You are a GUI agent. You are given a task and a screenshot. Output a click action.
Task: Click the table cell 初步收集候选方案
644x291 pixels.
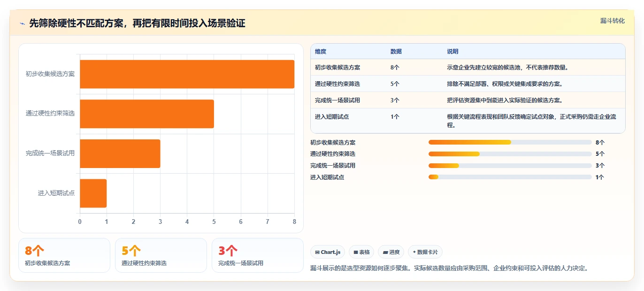click(337, 68)
